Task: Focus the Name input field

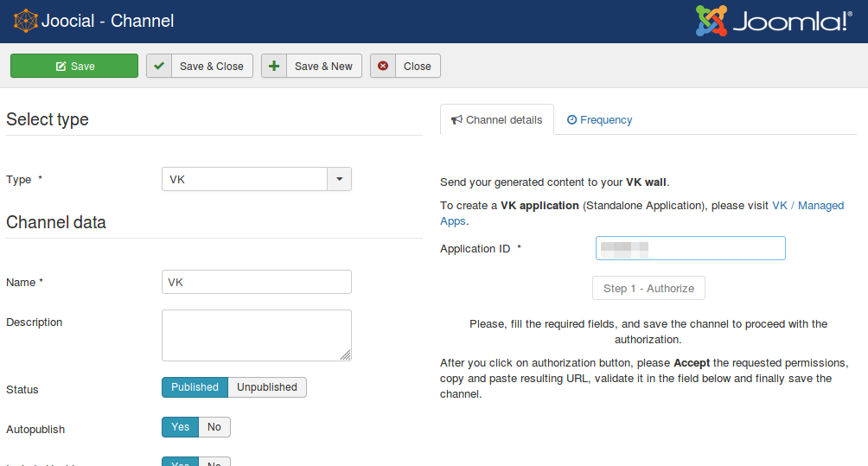Action: coord(256,282)
